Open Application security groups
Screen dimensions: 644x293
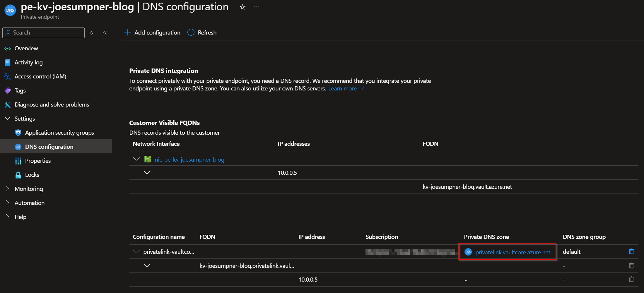click(59, 133)
